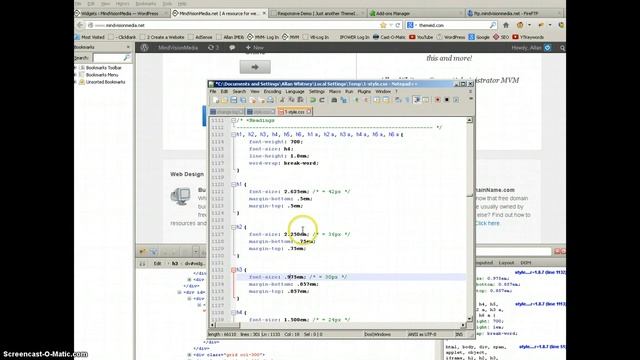640x360 pixels.
Task: Open the Search menu in Notepad++
Action: point(239,91)
